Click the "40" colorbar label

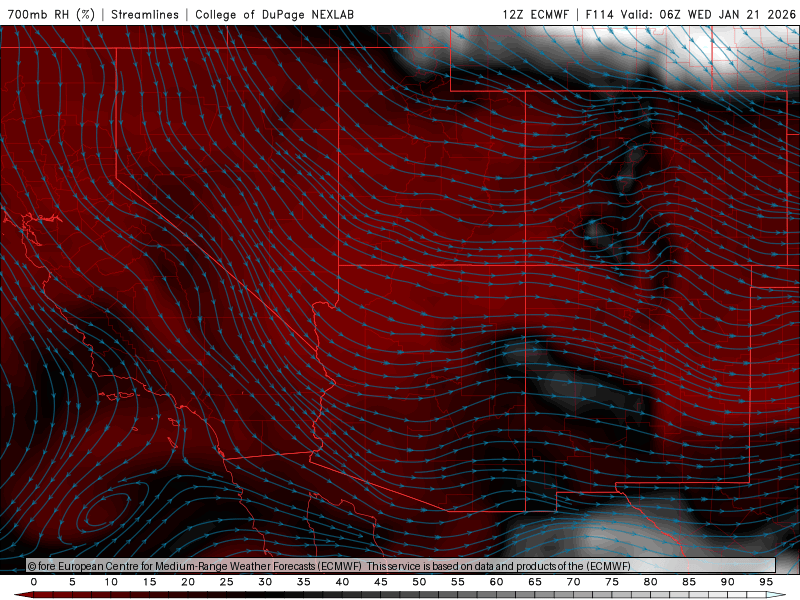[342, 582]
